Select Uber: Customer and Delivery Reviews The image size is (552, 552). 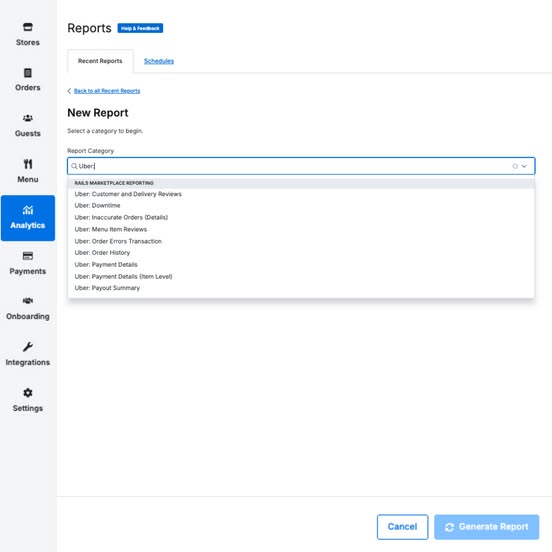coord(301,194)
